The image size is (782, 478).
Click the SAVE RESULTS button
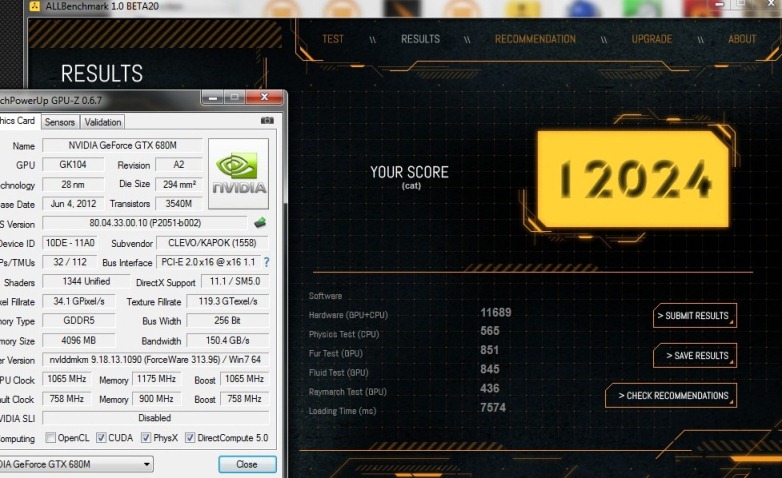pos(695,355)
